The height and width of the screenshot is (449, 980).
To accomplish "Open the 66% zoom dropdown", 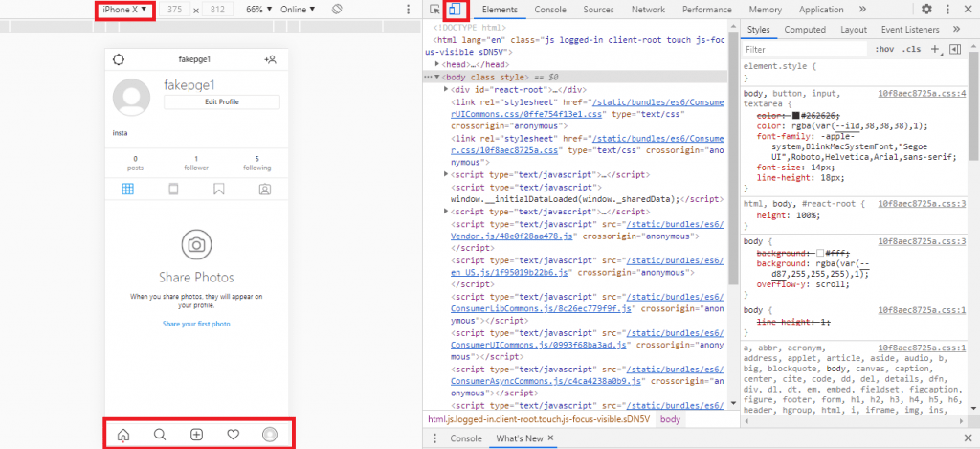I will (x=258, y=9).
